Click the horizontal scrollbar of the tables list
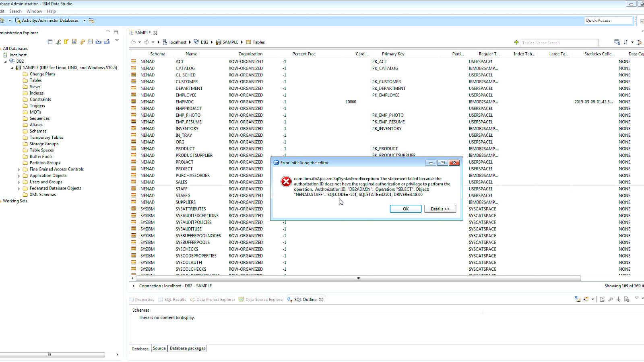 pyautogui.click(x=358, y=278)
